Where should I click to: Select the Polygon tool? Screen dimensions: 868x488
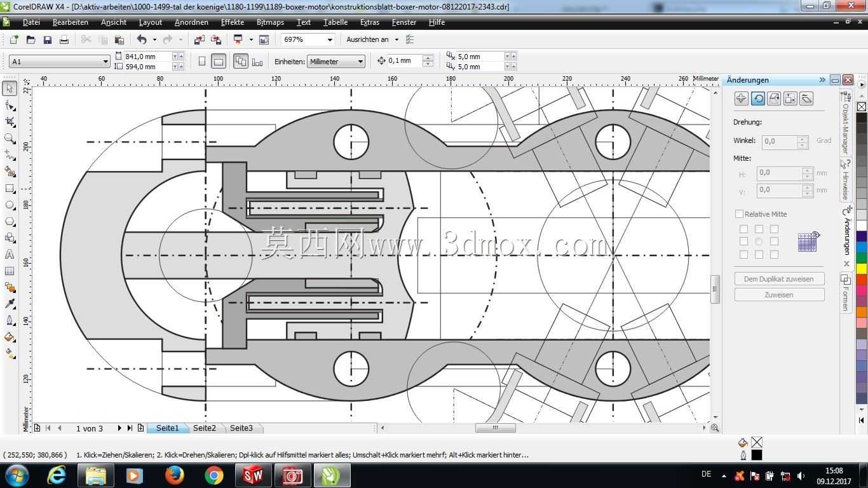tap(10, 222)
